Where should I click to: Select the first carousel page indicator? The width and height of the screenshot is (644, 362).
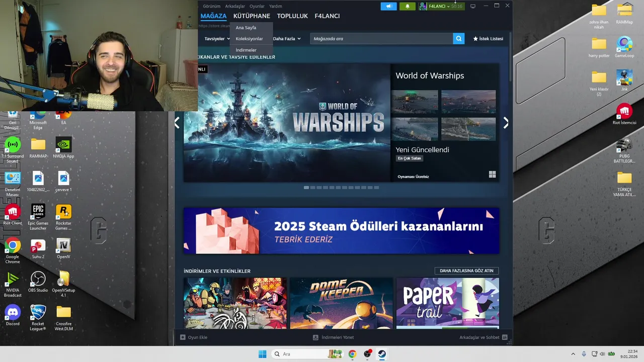pos(306,188)
